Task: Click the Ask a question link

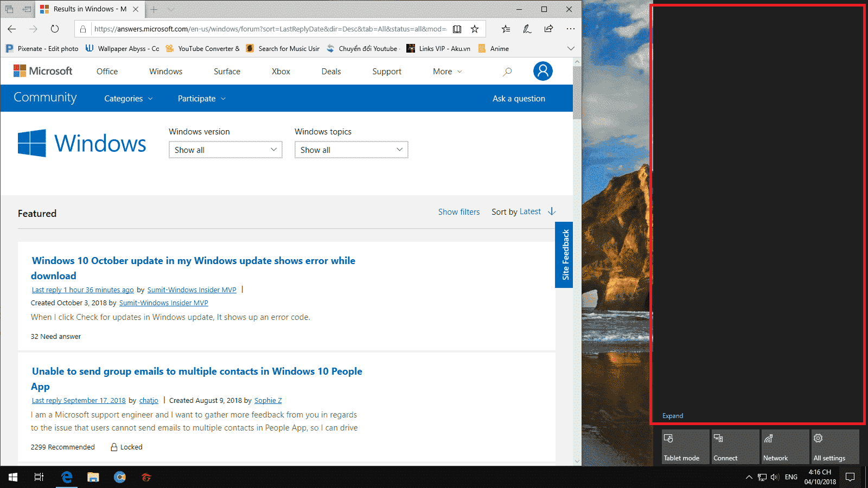Action: tap(519, 99)
